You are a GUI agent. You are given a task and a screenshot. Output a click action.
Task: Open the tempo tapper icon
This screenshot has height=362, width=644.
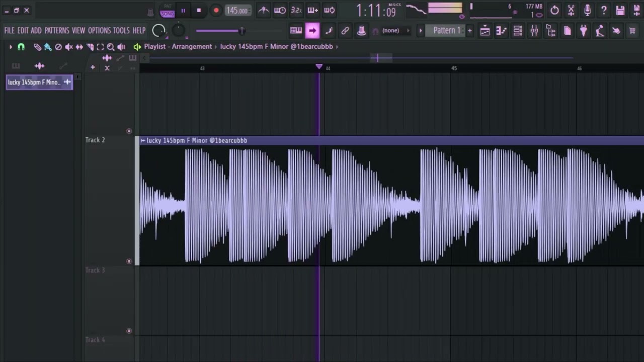[600, 31]
